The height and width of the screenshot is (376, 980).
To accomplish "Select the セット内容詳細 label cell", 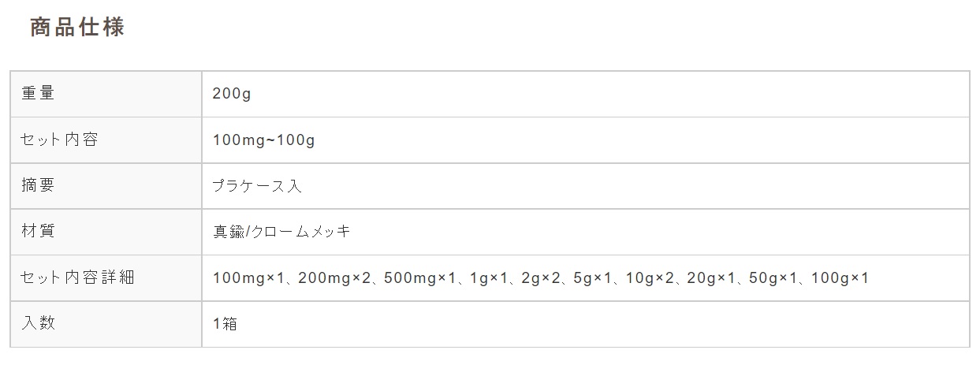I will click(x=106, y=277).
